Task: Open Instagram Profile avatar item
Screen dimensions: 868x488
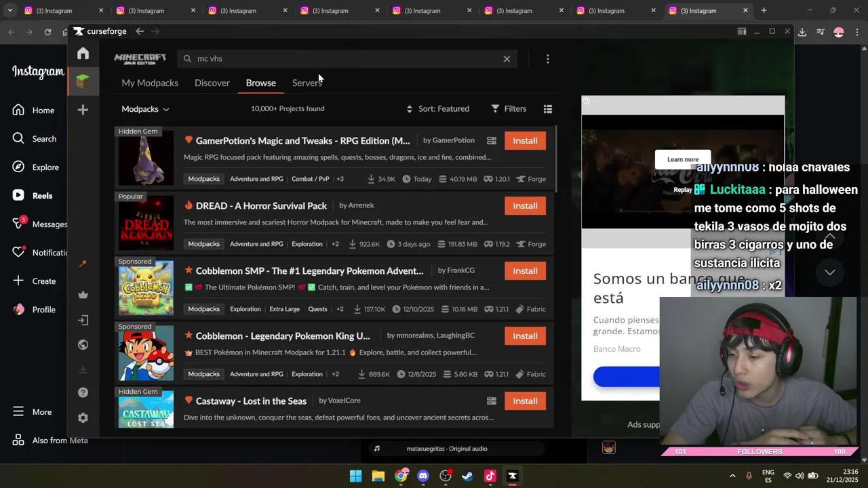Action: click(34, 310)
